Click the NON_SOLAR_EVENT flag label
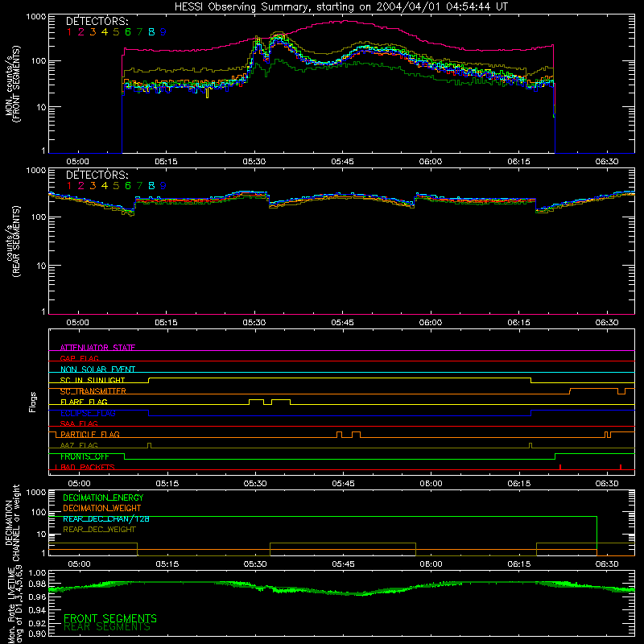The width and height of the screenshot is (644, 644). click(x=97, y=369)
